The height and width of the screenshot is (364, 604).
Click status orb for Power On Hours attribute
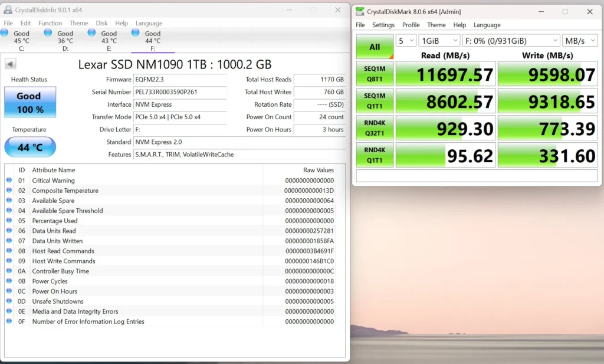9,291
